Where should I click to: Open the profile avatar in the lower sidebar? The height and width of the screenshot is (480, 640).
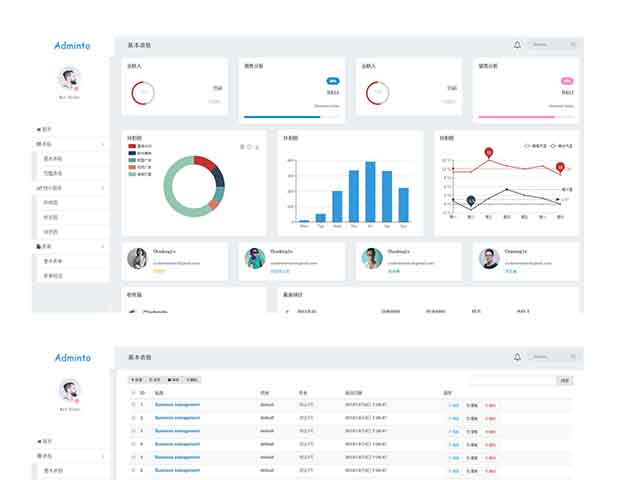pos(69,391)
